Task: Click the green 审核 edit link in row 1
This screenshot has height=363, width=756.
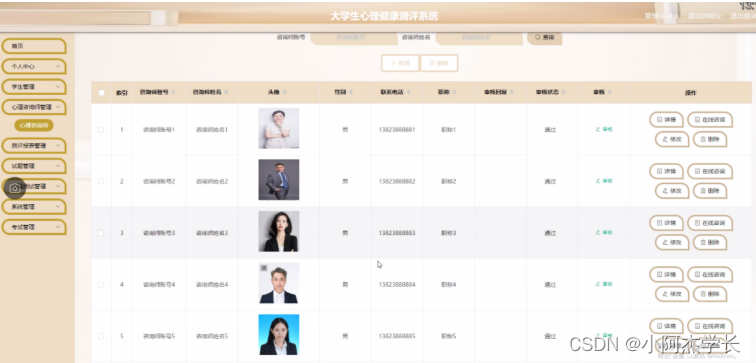Action: pyautogui.click(x=604, y=129)
